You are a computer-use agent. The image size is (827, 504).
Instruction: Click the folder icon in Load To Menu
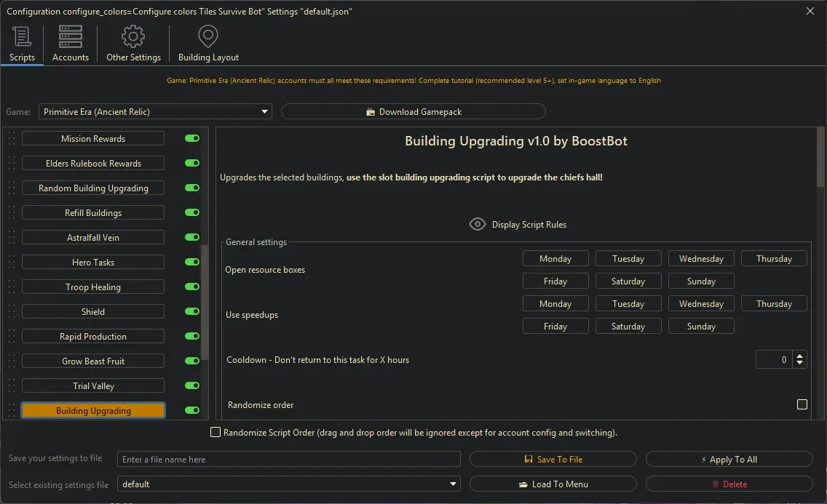[525, 484]
